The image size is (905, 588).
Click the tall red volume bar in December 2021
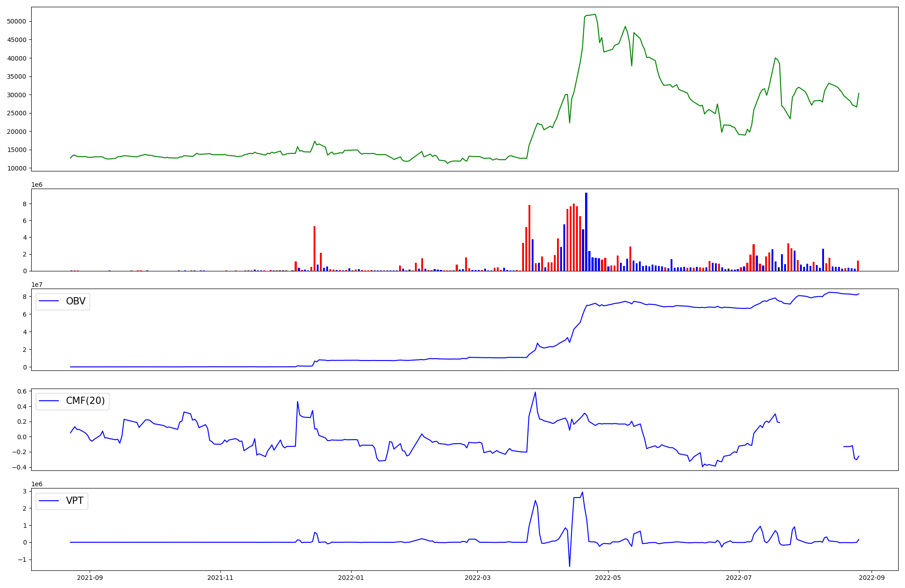[314, 248]
